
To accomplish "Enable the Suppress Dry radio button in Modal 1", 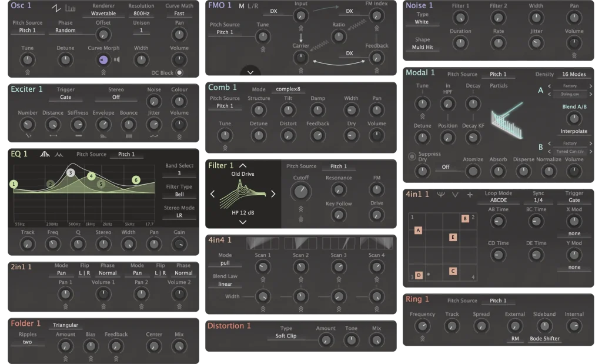I will pyautogui.click(x=412, y=156).
